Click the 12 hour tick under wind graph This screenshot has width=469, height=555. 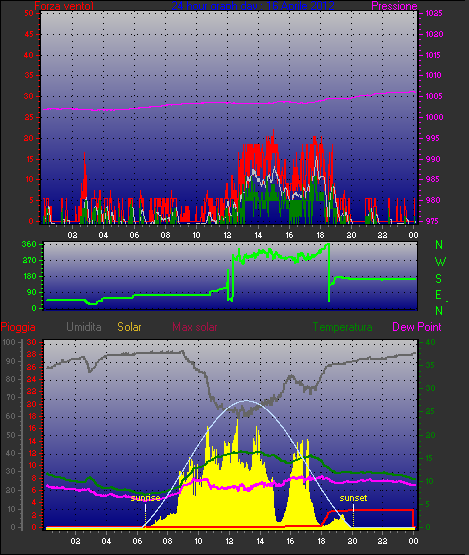coord(227,235)
